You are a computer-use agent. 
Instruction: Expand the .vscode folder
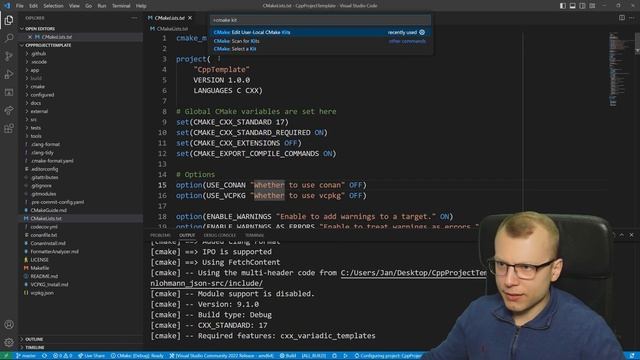pyautogui.click(x=81, y=62)
